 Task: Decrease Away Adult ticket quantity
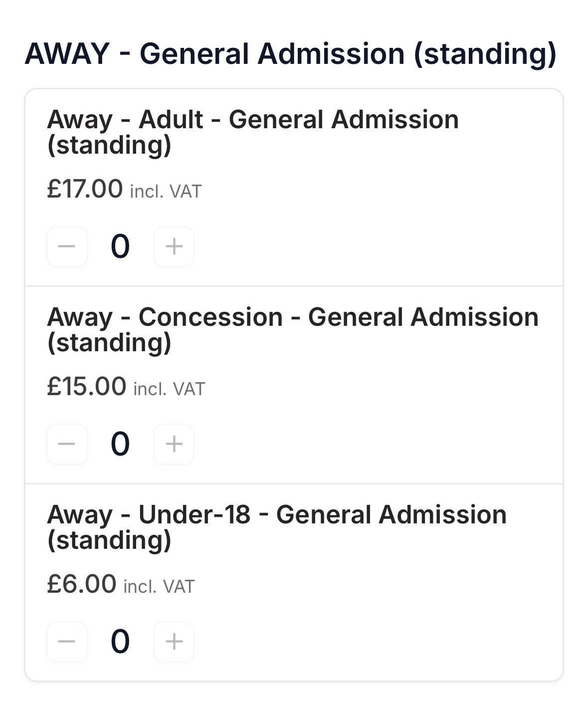point(67,246)
